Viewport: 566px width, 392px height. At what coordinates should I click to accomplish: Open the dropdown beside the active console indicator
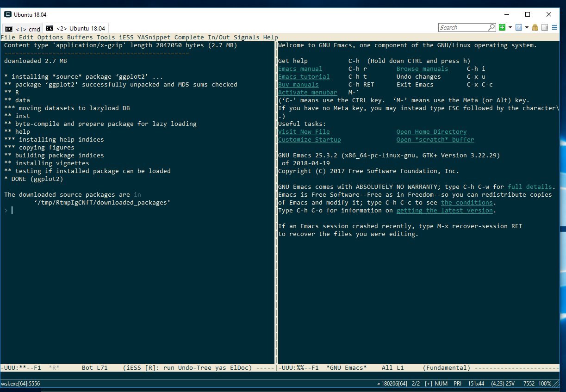527,27
